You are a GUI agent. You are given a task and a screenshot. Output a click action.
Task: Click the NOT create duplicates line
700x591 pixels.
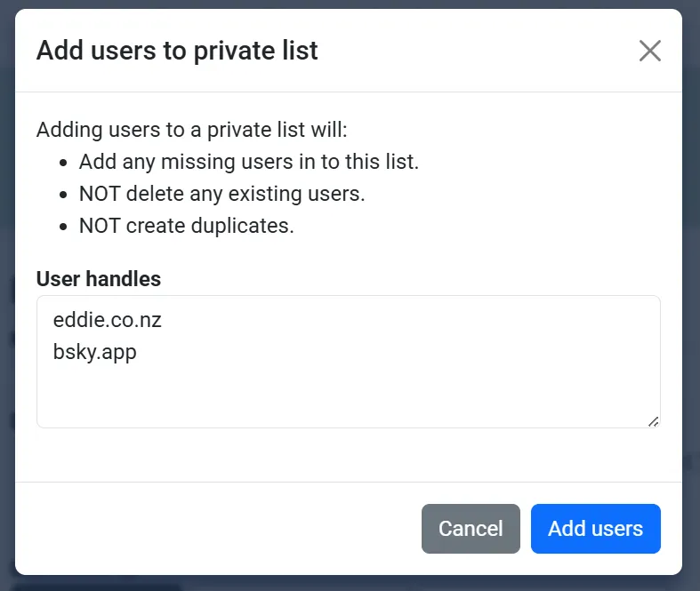pos(186,226)
